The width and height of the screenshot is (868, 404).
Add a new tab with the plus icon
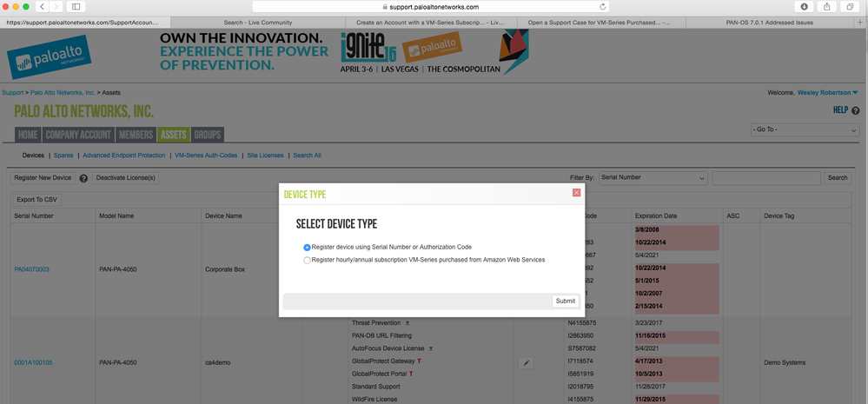tap(859, 23)
